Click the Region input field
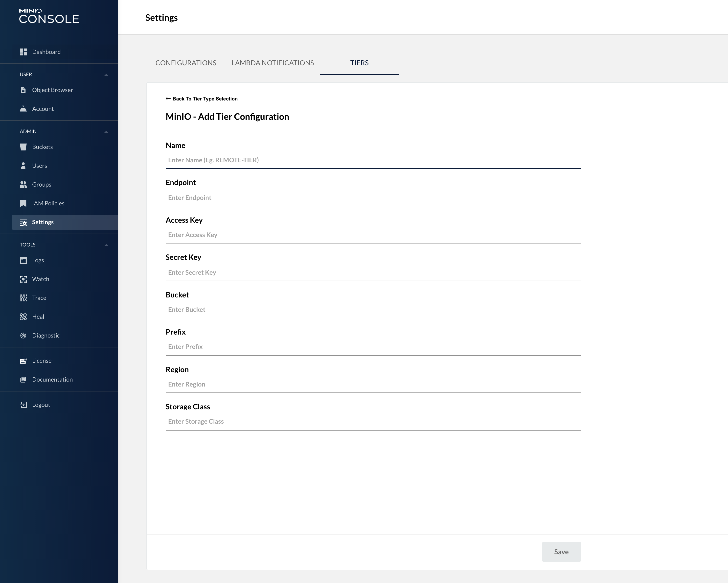728x583 pixels. coord(373,384)
